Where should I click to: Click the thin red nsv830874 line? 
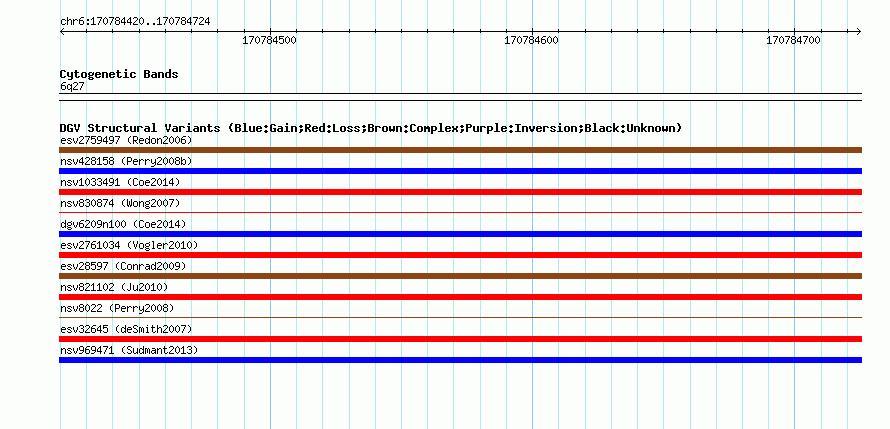[460, 213]
